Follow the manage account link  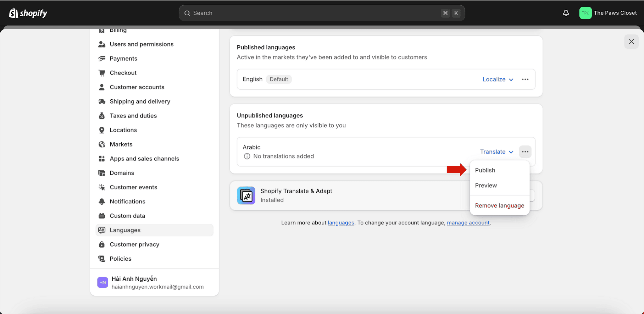[x=468, y=223]
